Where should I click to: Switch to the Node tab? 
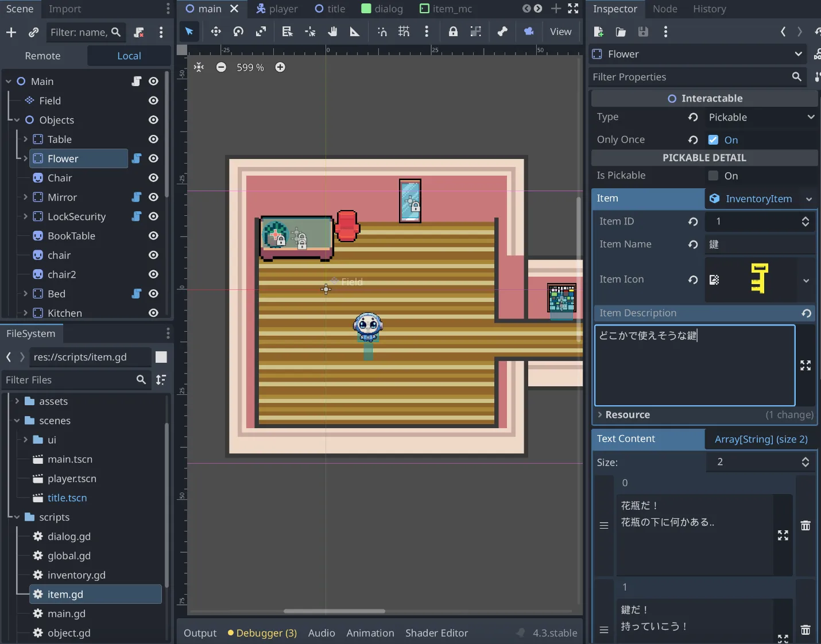click(x=665, y=9)
